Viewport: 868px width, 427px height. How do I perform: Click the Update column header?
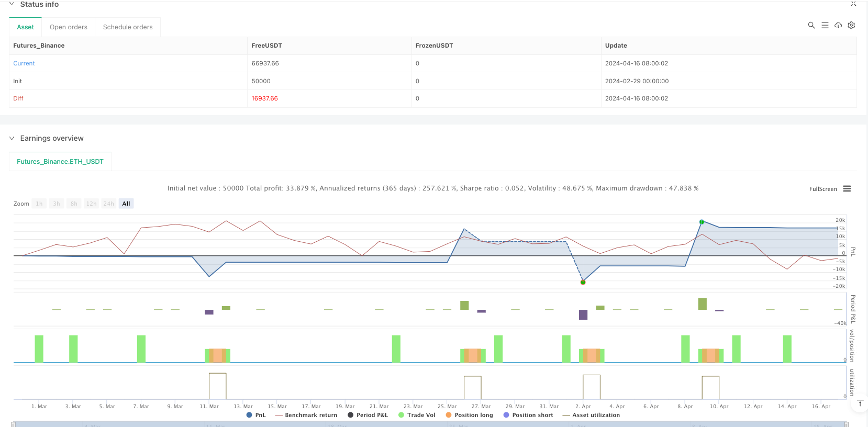point(616,46)
